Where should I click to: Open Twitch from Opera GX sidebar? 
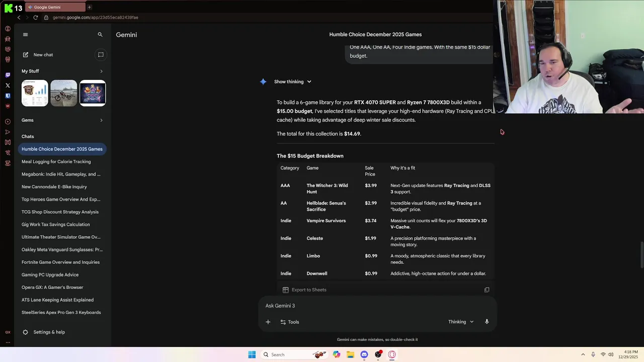pos(8,75)
